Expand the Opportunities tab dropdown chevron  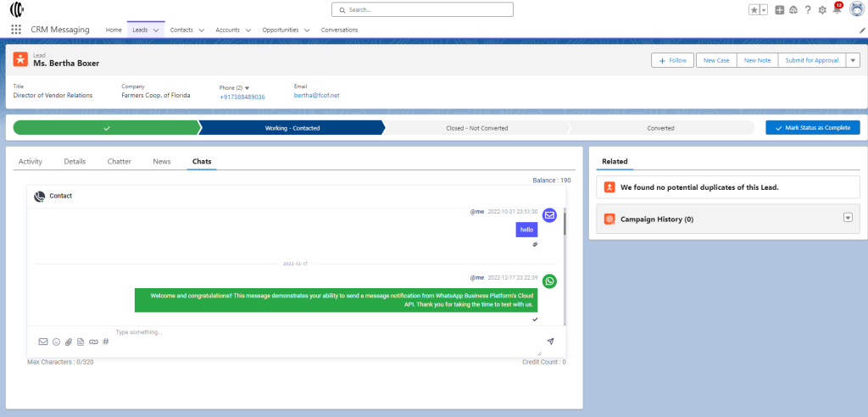coord(307,31)
